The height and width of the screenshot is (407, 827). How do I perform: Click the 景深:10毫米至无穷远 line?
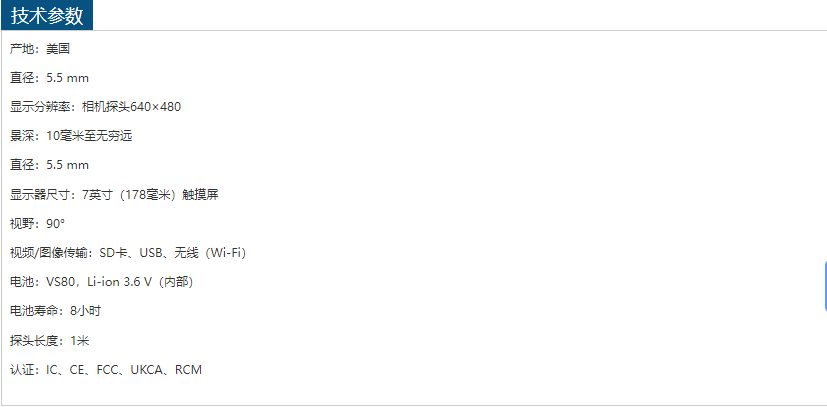tap(71, 136)
